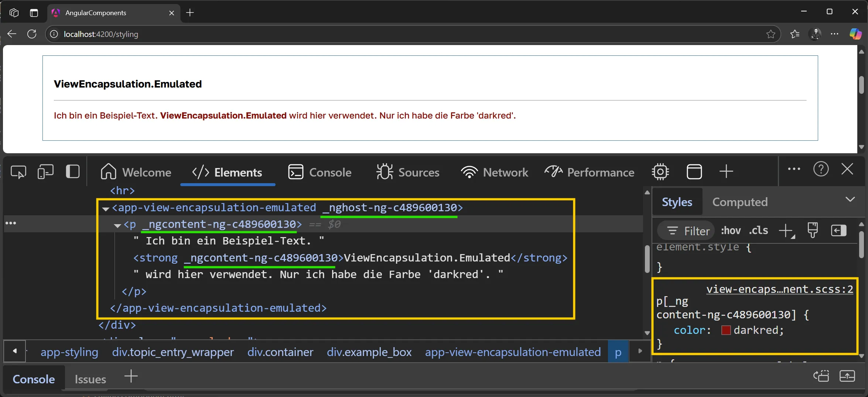The height and width of the screenshot is (397, 868).
Task: Select div.example_box breadcrumb
Action: click(x=369, y=352)
